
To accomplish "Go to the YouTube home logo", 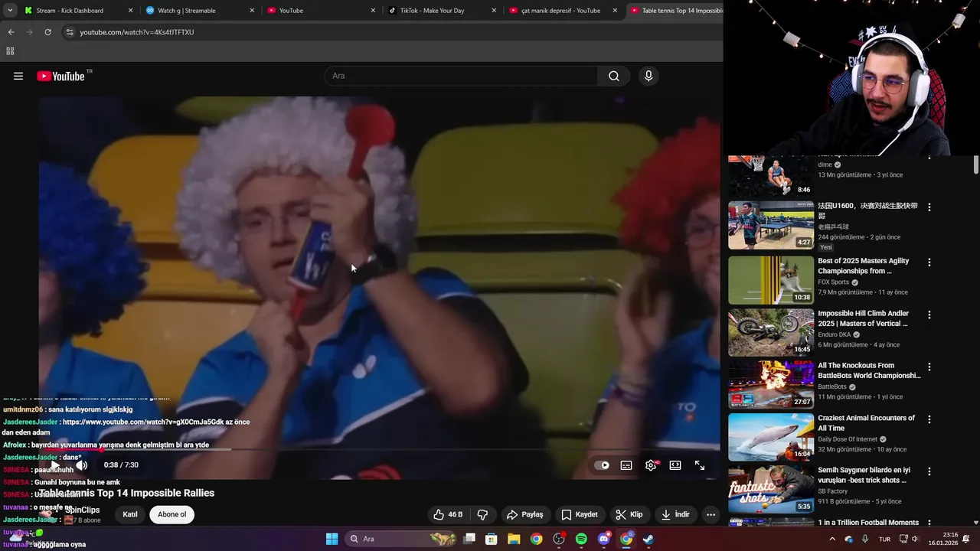I will click(60, 76).
